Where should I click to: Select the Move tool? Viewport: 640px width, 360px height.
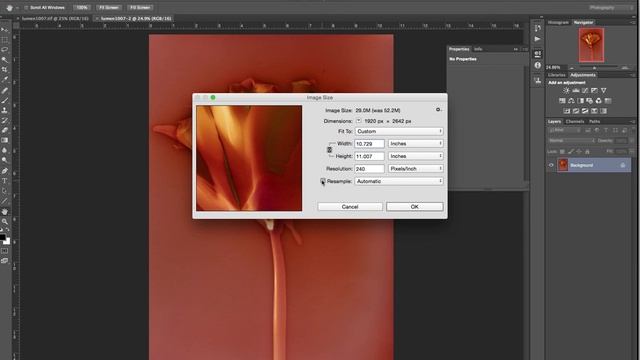coord(4,30)
